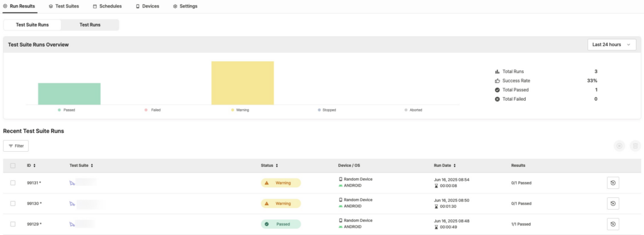Open the Settings tab
The height and width of the screenshot is (235, 644).
click(186, 6)
